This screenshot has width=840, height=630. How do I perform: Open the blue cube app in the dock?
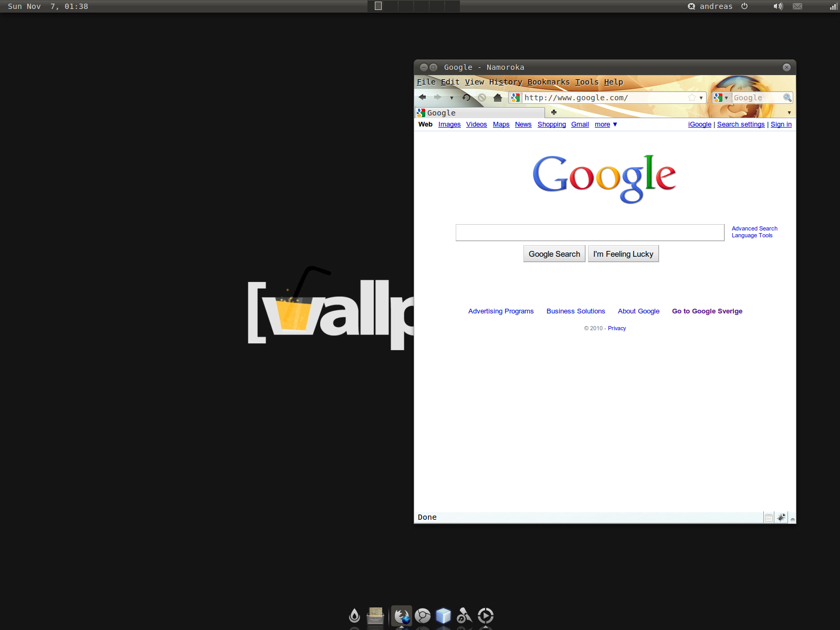click(x=444, y=615)
